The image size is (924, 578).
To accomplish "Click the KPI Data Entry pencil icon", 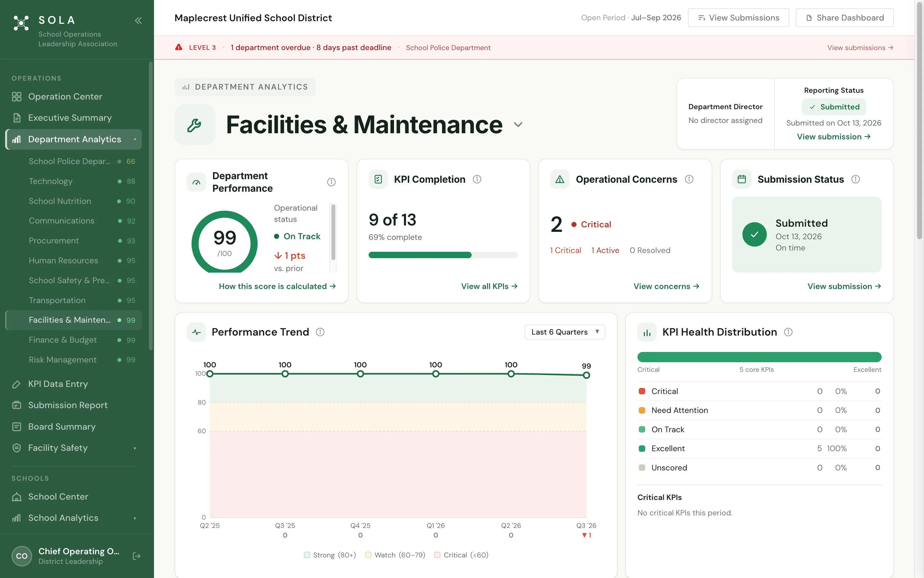I will click(16, 384).
